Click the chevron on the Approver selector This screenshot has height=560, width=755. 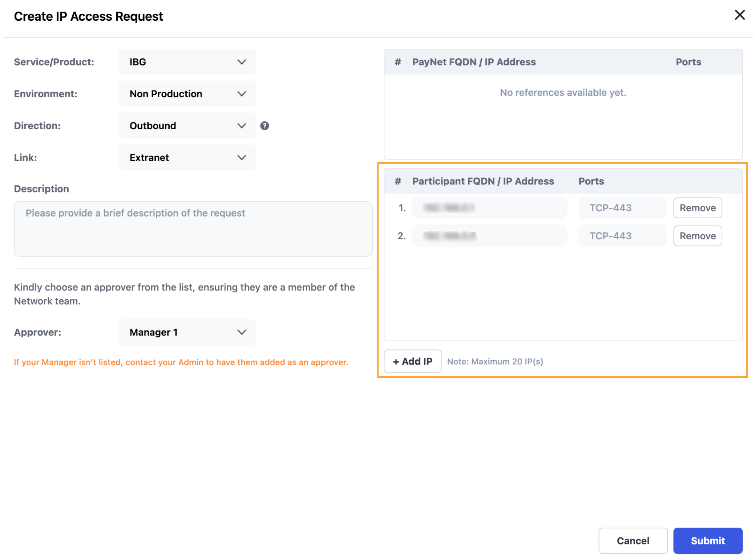(242, 332)
